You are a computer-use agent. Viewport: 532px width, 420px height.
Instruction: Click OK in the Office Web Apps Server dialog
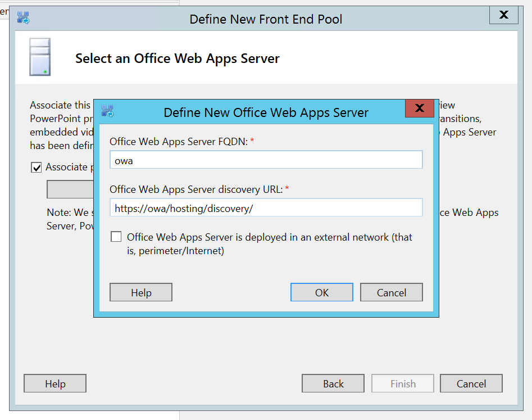coord(322,292)
